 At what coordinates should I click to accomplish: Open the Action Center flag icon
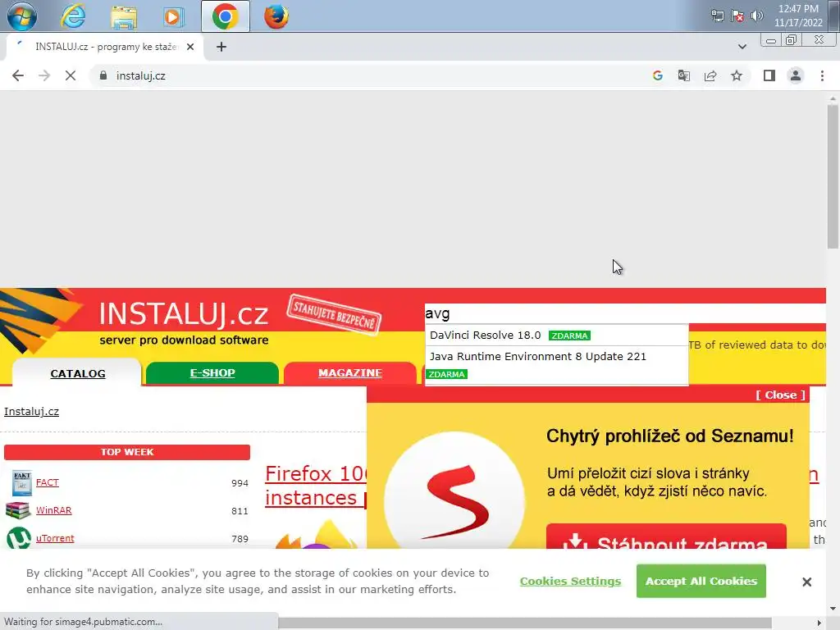click(x=737, y=16)
